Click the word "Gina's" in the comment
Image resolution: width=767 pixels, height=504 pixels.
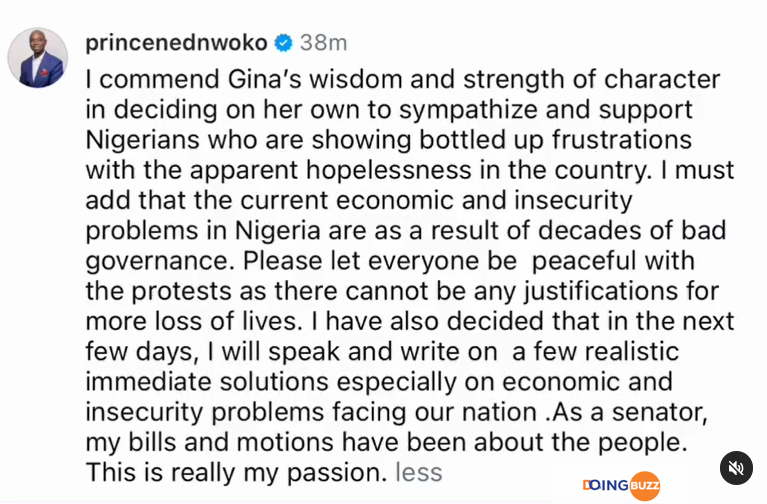(265, 80)
